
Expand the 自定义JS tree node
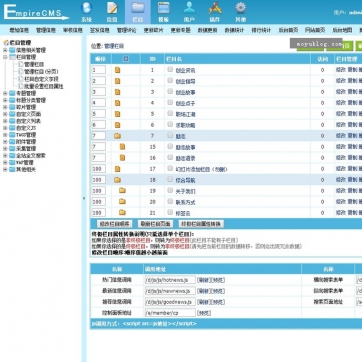coord(5,128)
